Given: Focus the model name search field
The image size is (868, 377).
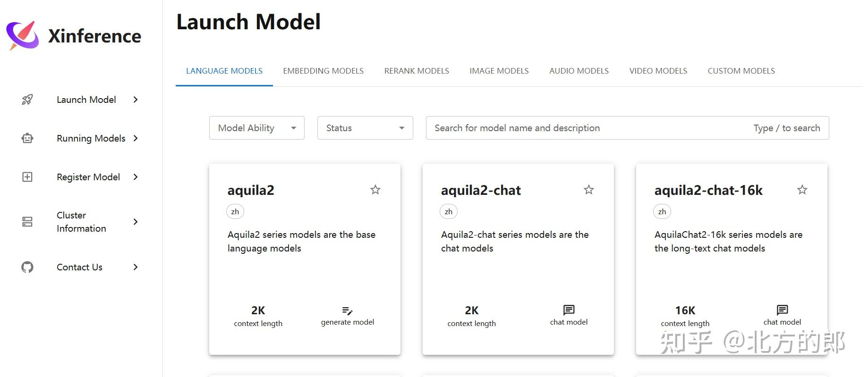Looking at the screenshot, I should click(590, 128).
